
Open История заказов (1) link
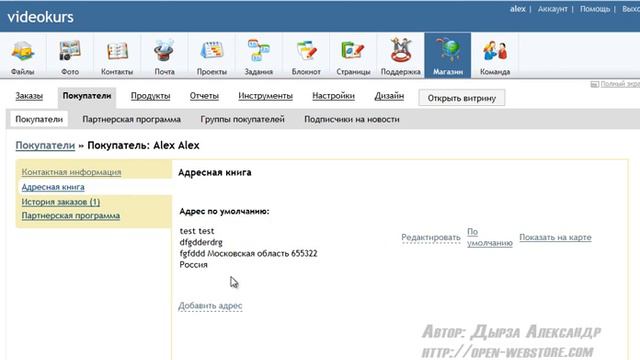point(61,202)
